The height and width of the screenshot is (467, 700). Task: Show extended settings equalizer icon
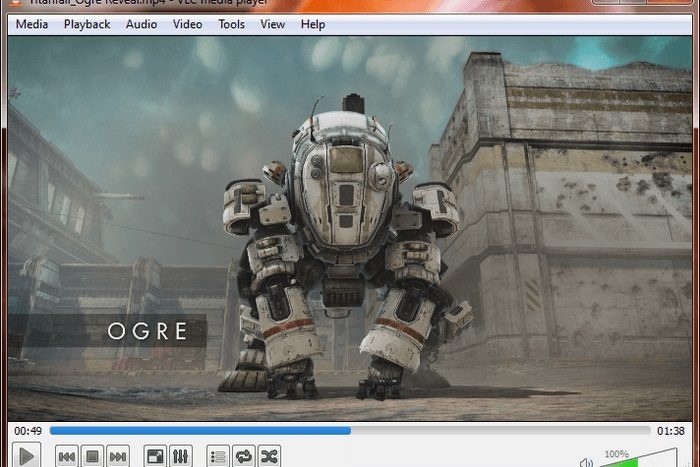[181, 456]
